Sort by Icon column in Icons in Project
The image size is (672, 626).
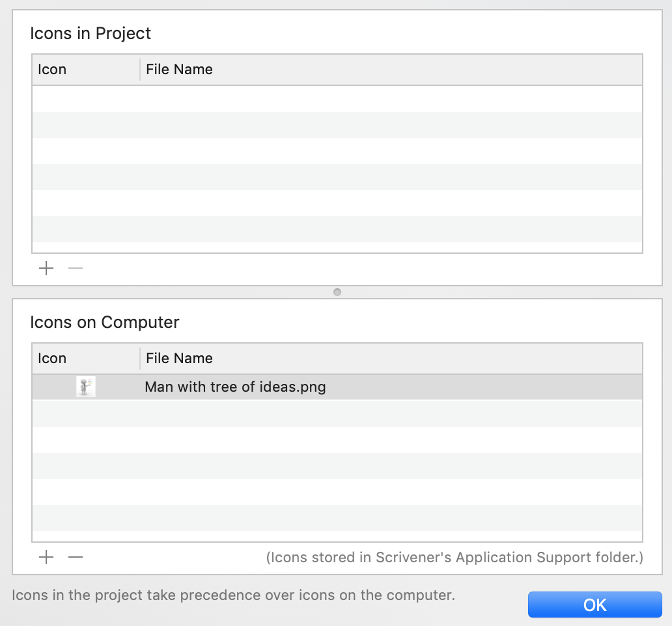coord(86,70)
